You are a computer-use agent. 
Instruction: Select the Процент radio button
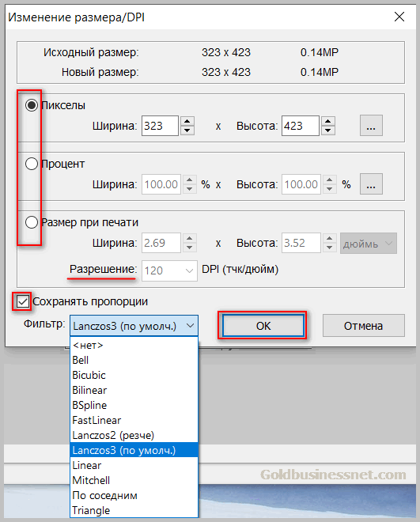tap(32, 164)
